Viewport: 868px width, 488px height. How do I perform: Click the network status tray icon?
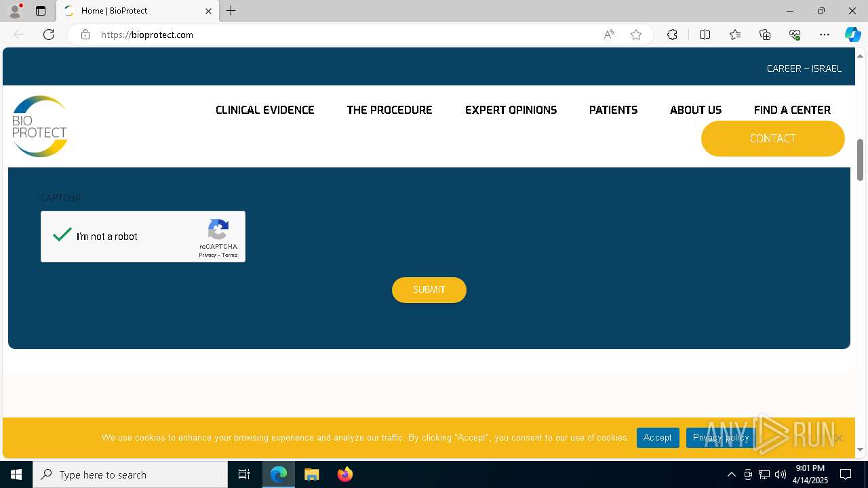[x=764, y=474]
